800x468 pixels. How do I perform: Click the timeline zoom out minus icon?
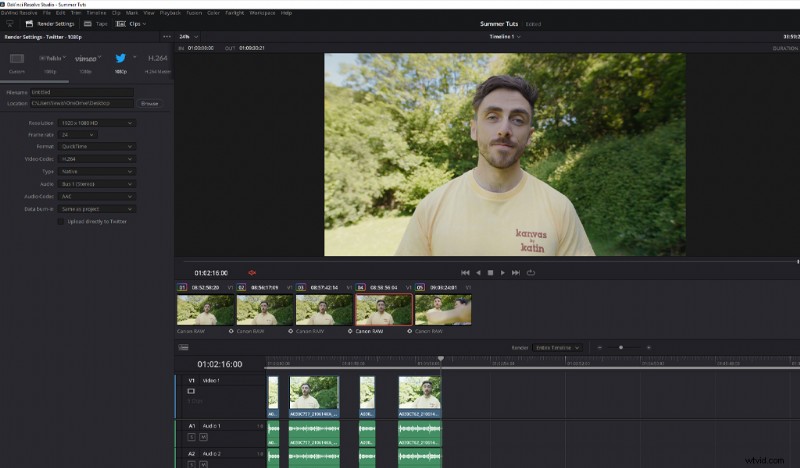point(599,348)
